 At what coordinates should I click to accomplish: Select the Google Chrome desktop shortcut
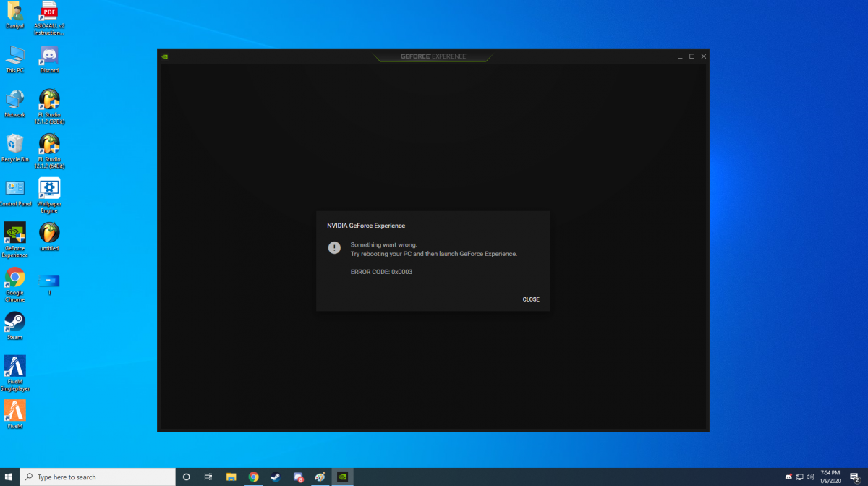click(x=14, y=285)
